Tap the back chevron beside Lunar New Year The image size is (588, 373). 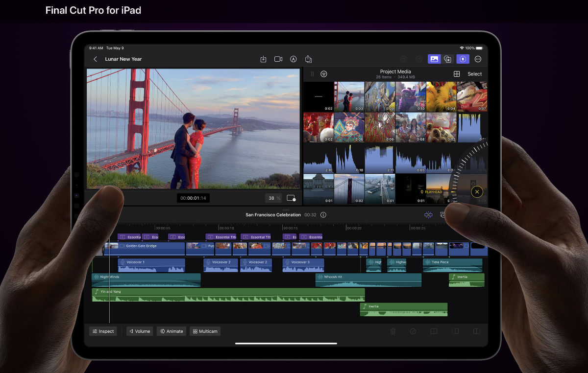95,59
